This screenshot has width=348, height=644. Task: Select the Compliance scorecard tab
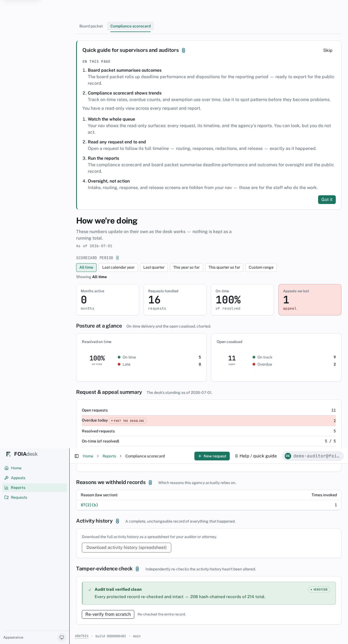click(130, 26)
